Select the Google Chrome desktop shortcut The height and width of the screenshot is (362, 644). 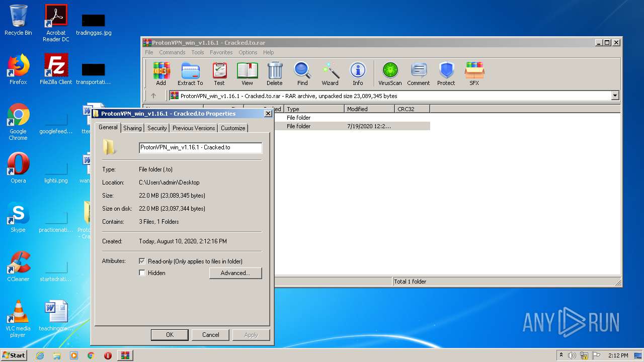[18, 122]
